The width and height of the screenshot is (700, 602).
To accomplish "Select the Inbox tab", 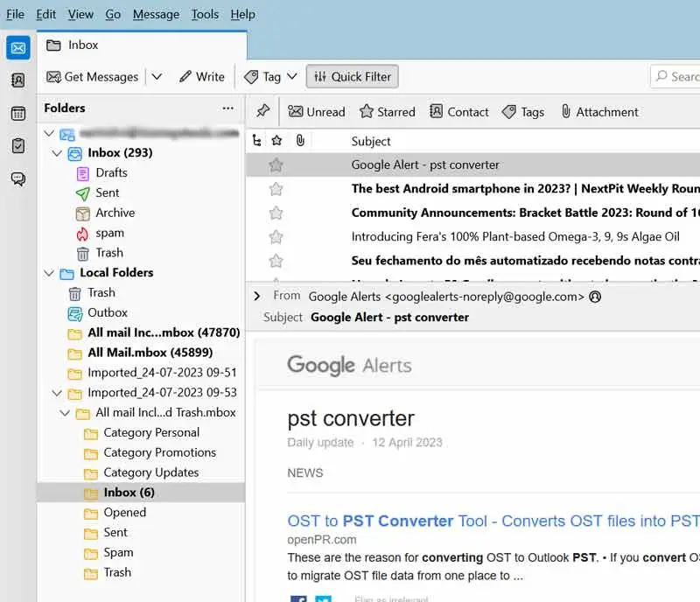I will (83, 45).
